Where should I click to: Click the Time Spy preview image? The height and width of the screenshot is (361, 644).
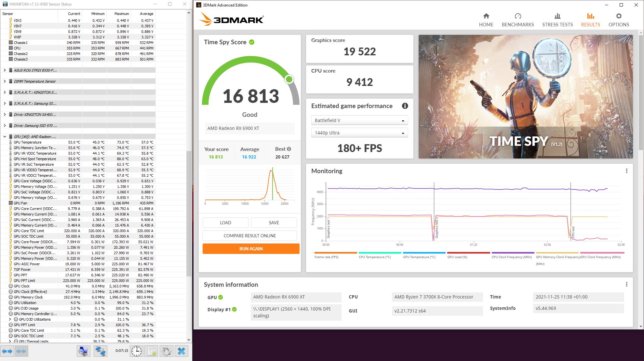coord(525,97)
